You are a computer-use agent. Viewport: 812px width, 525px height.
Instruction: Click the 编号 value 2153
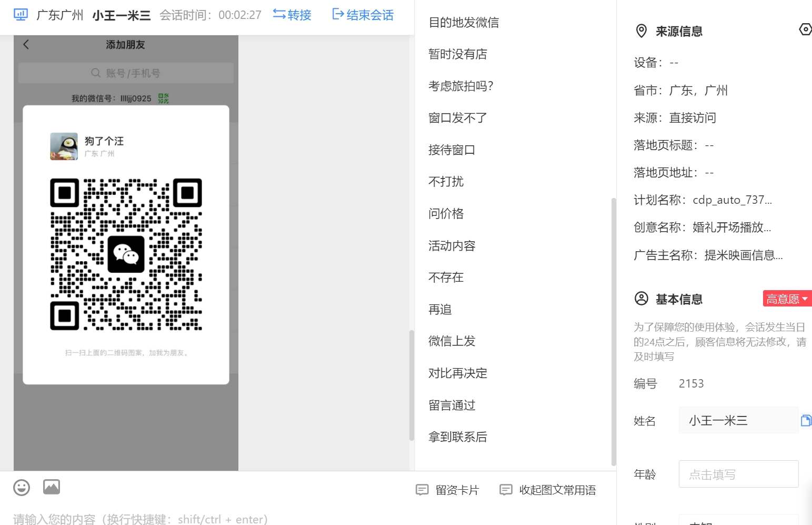(x=691, y=383)
